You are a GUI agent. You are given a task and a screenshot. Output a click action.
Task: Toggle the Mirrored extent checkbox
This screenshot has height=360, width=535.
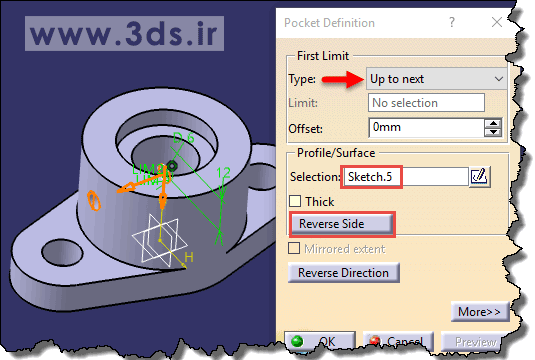(294, 248)
